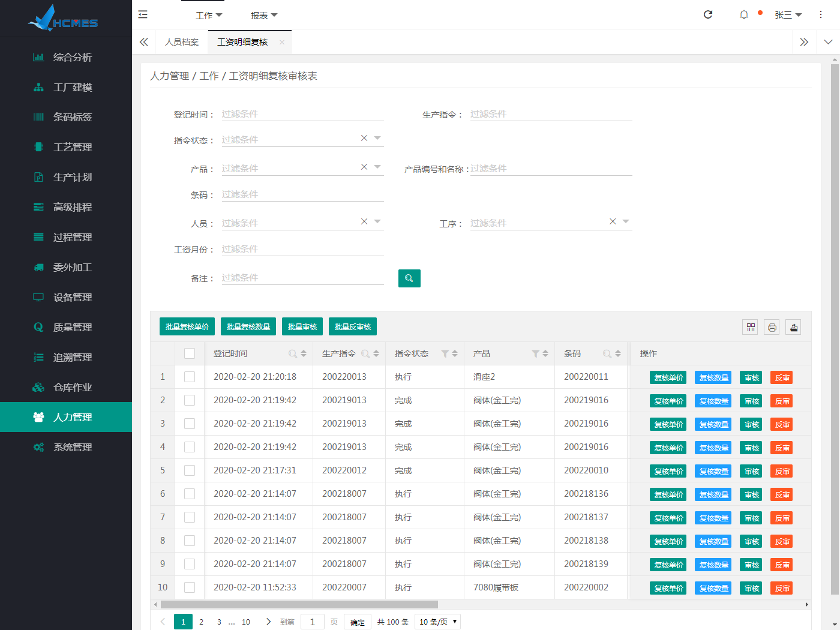Open the 10 条/页 page size dropdown
Viewport: 840px width, 630px height.
437,622
